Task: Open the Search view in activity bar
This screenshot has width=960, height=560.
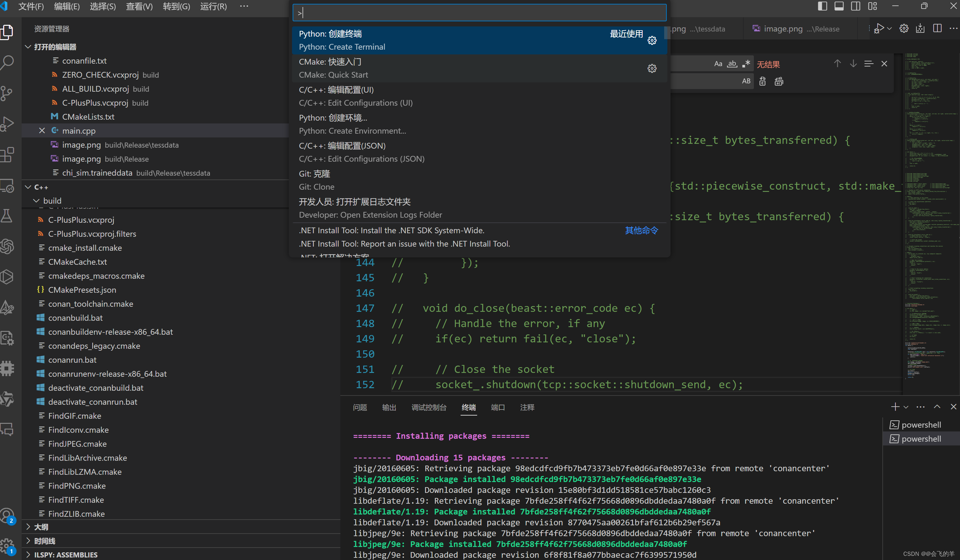Action: click(x=7, y=62)
